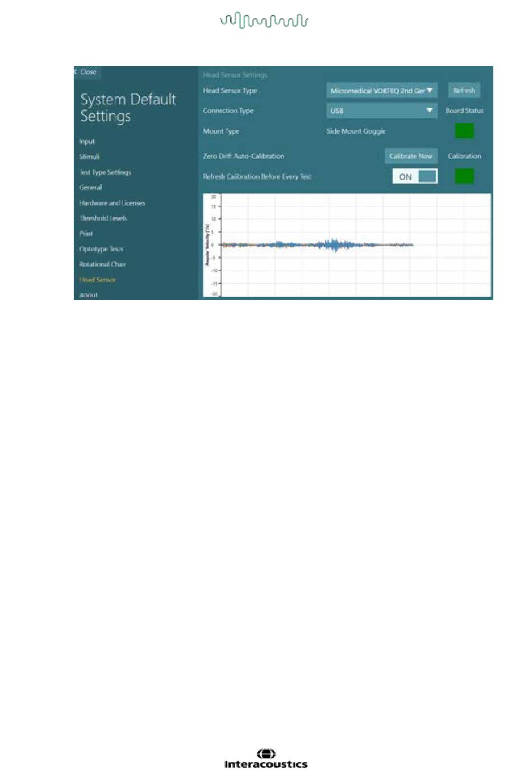Click the Calibrate Now button
Screen dimensions: 532x772
point(411,156)
